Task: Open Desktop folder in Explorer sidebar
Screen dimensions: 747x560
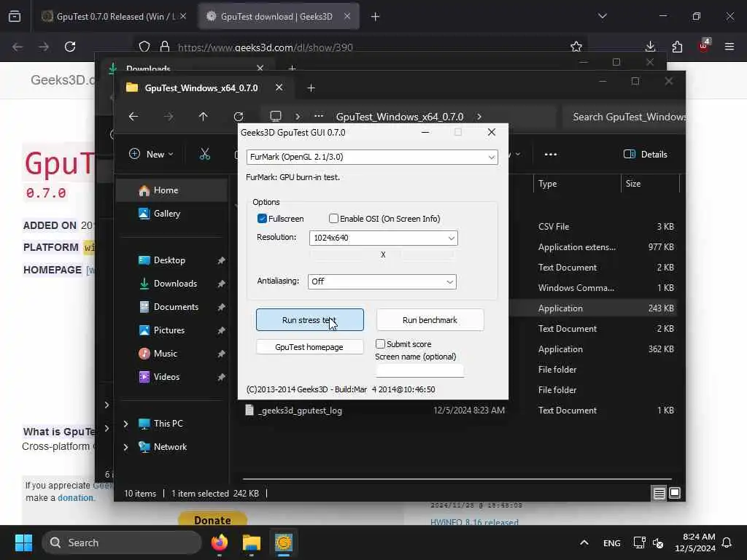Action: (169, 260)
